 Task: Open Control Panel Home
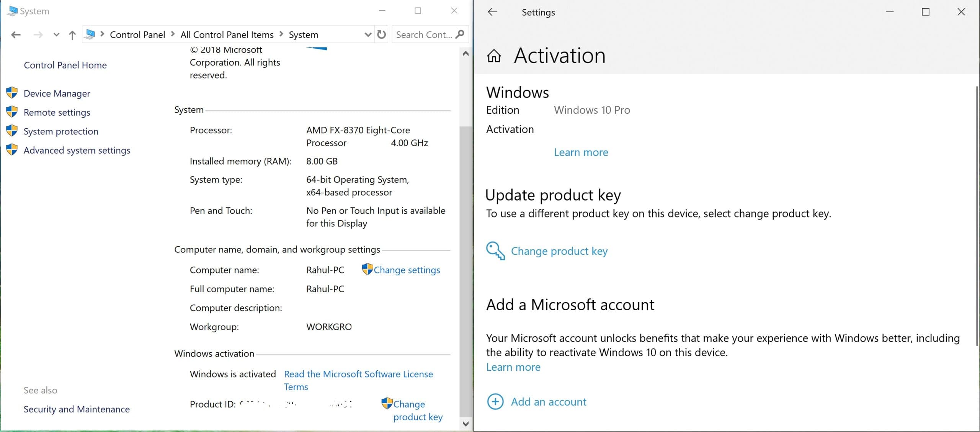[x=65, y=65]
